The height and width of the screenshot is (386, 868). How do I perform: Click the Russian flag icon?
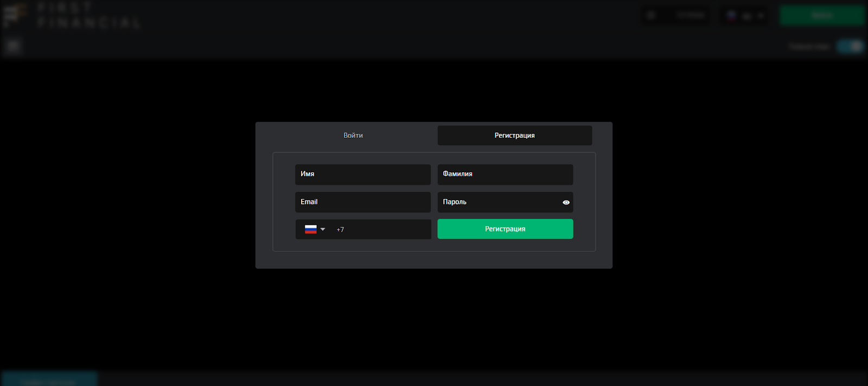(310, 229)
